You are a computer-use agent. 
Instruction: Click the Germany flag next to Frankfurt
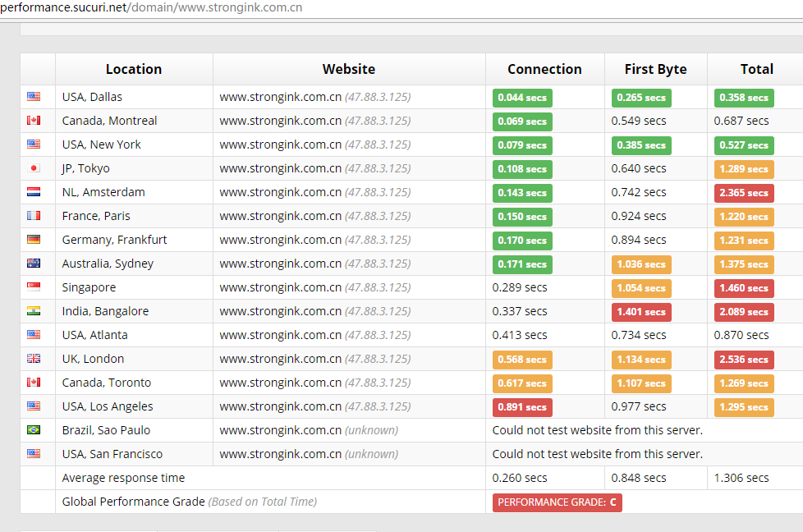click(34, 240)
